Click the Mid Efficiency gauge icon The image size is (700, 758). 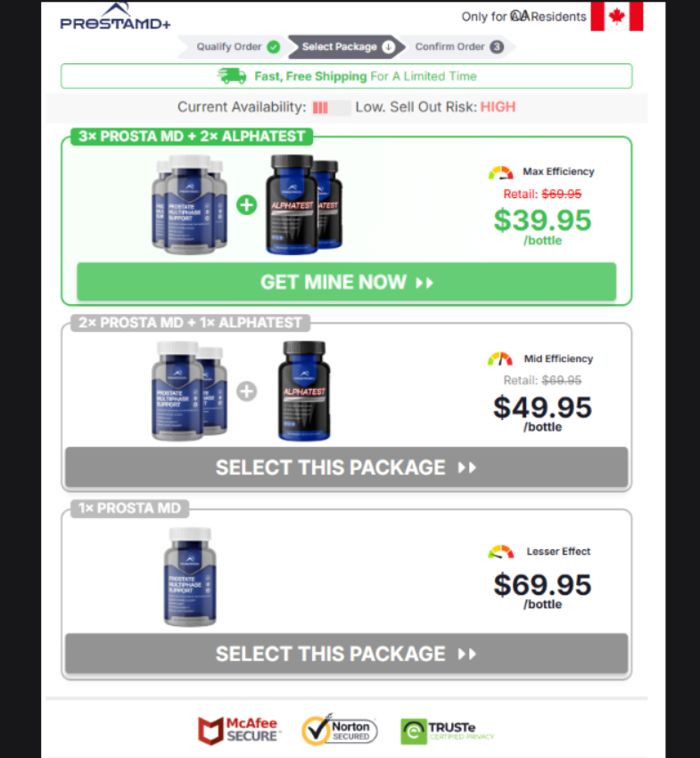coord(500,358)
